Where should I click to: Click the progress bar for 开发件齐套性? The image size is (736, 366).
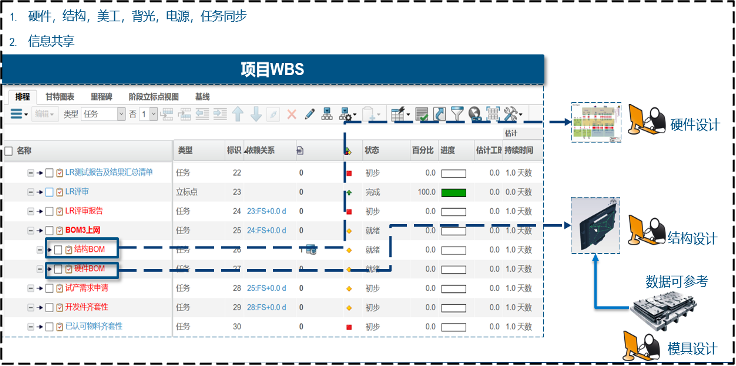tap(453, 308)
